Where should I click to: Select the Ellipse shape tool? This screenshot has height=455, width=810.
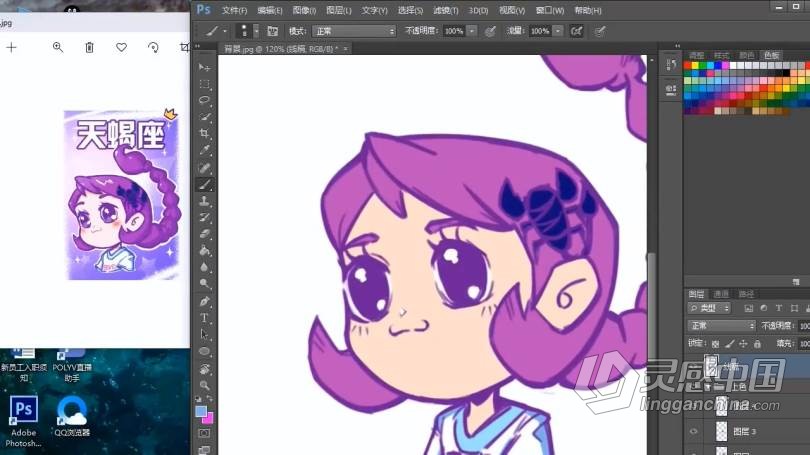(205, 351)
